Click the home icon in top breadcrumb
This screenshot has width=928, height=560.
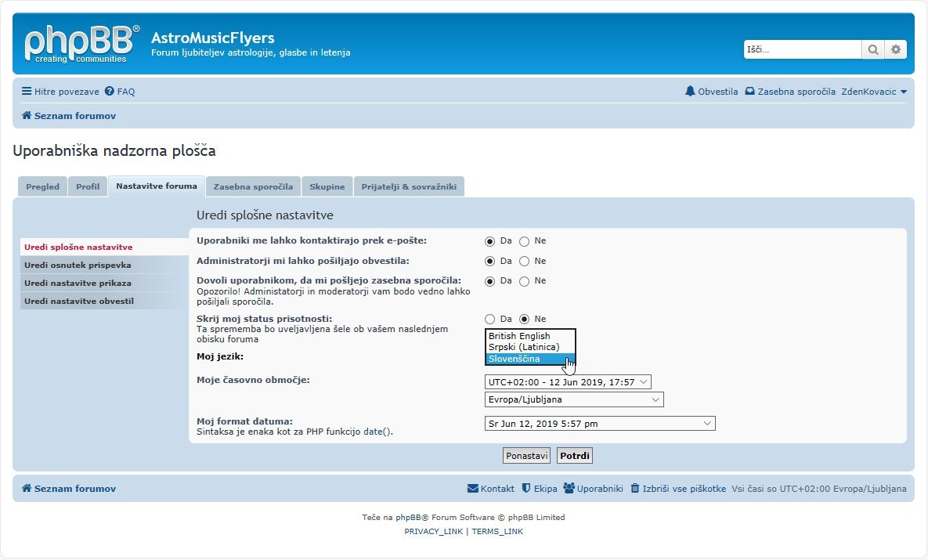click(27, 115)
